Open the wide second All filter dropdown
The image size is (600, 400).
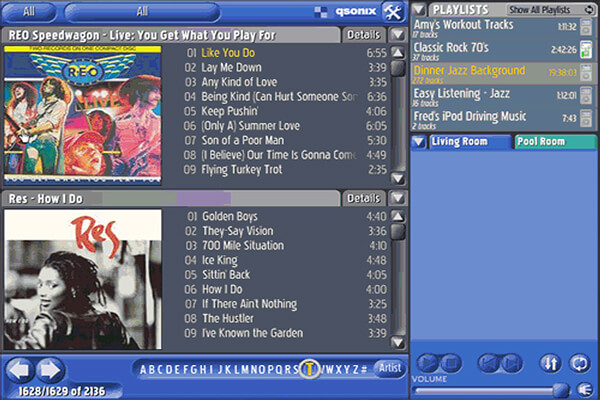coord(142,12)
